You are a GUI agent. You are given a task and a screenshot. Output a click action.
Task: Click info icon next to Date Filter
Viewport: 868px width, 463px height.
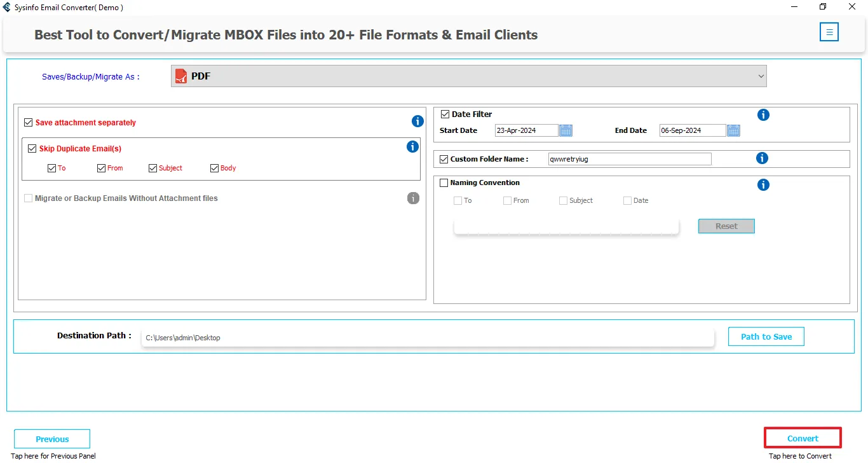coord(763,115)
